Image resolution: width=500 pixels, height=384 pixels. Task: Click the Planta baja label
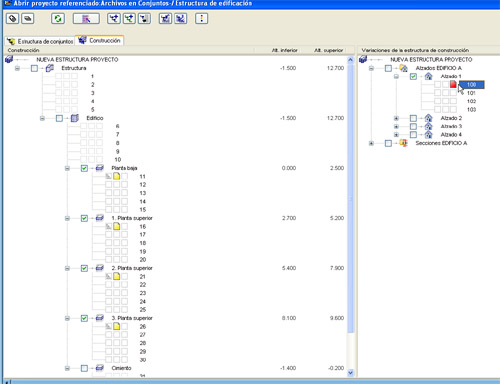[124, 168]
